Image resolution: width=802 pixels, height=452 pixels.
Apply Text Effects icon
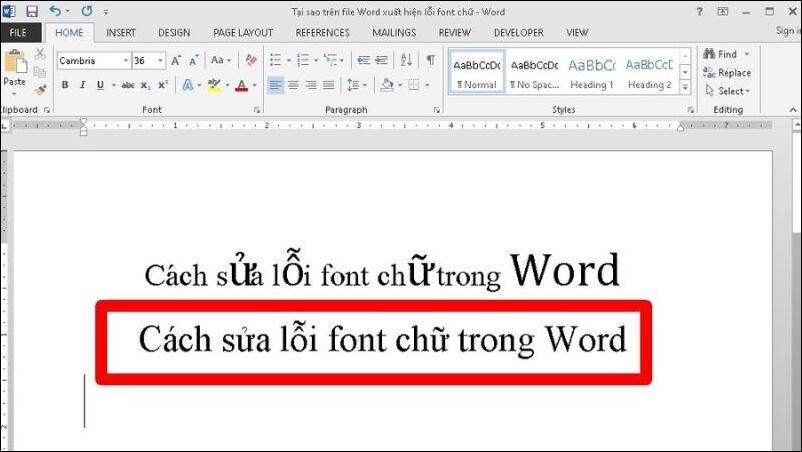[x=188, y=85]
